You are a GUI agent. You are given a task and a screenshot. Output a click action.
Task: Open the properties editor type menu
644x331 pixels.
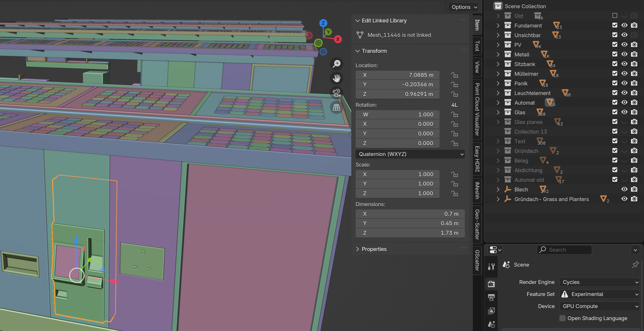(x=495, y=250)
